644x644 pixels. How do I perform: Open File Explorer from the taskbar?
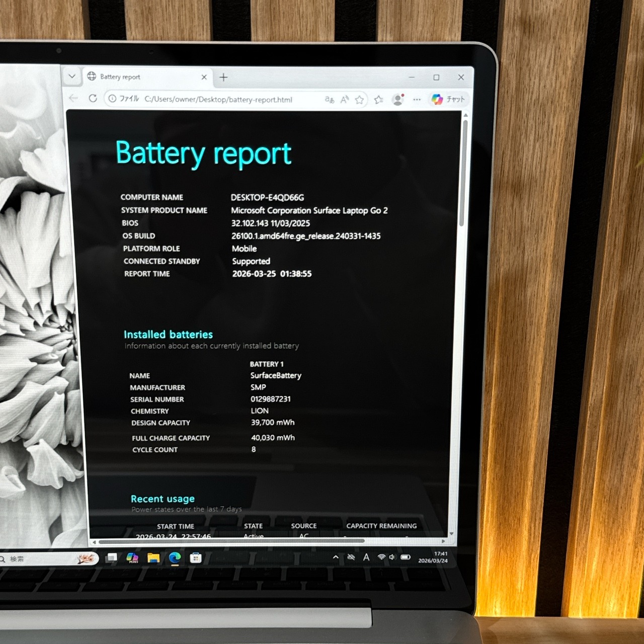(x=152, y=557)
